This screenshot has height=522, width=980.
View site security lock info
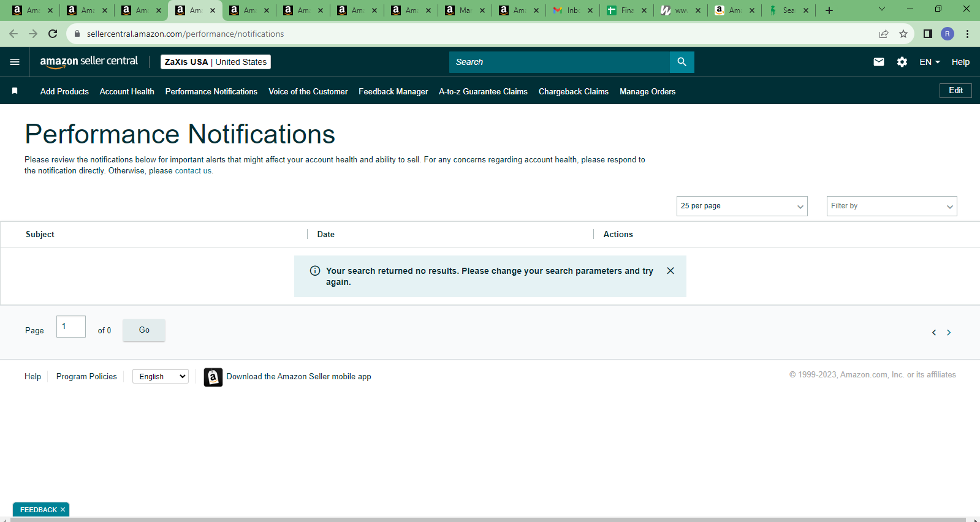click(x=77, y=34)
